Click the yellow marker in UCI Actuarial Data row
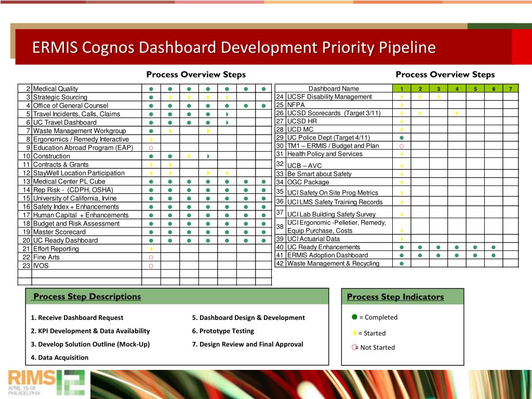 pos(402,239)
